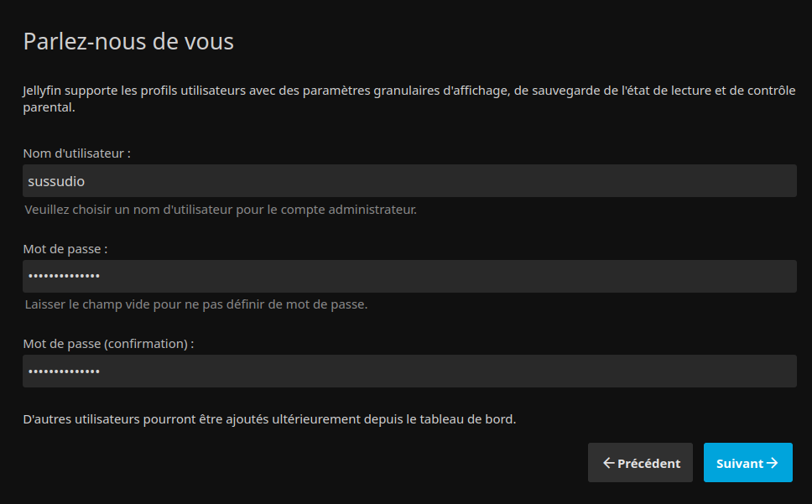Image resolution: width=812 pixels, height=504 pixels.
Task: Focus the Mot de passe input field
Action: (409, 277)
